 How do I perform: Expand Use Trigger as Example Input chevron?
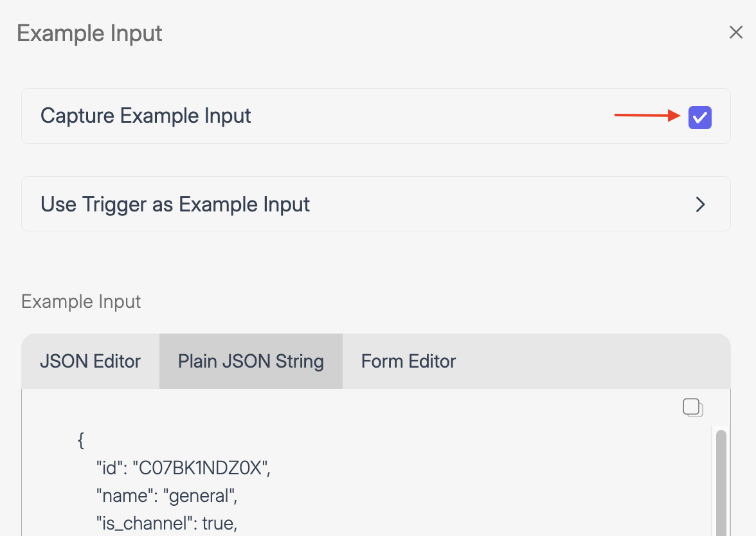[x=701, y=204]
